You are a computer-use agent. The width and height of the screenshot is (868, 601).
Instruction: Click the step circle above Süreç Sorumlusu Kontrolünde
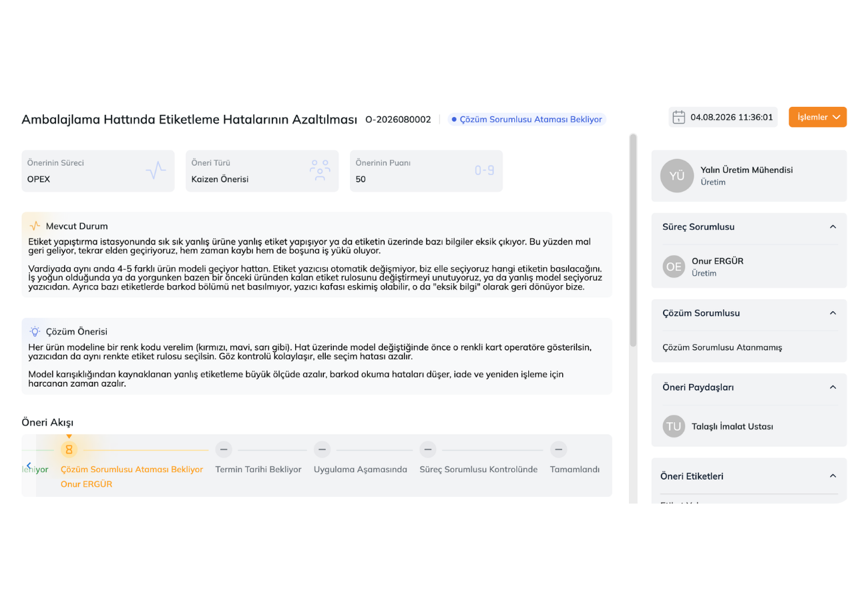point(428,449)
